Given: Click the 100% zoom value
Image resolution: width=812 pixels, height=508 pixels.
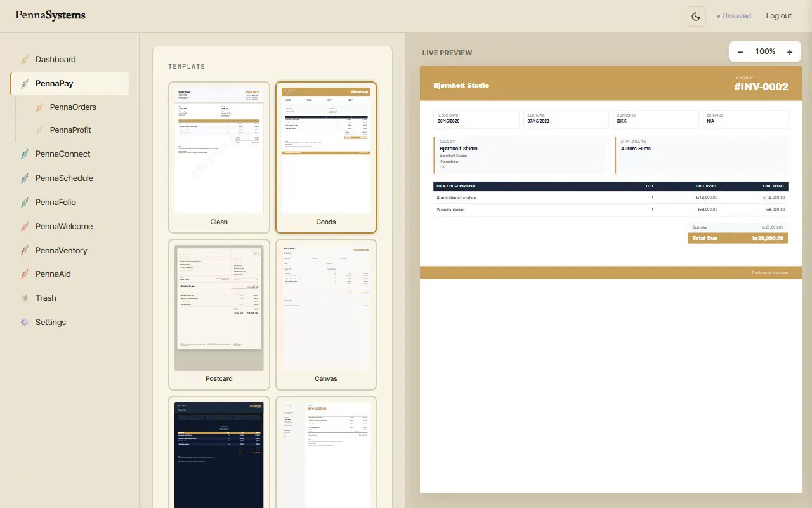Looking at the screenshot, I should pos(765,51).
